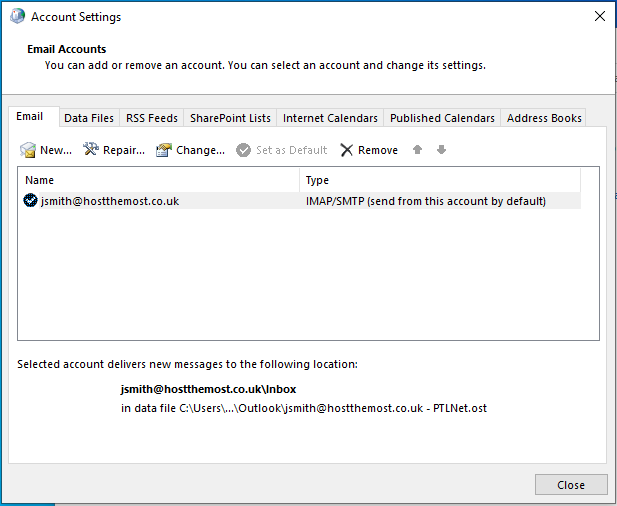
Task: Select the Internet Calendars tab
Action: click(x=330, y=118)
